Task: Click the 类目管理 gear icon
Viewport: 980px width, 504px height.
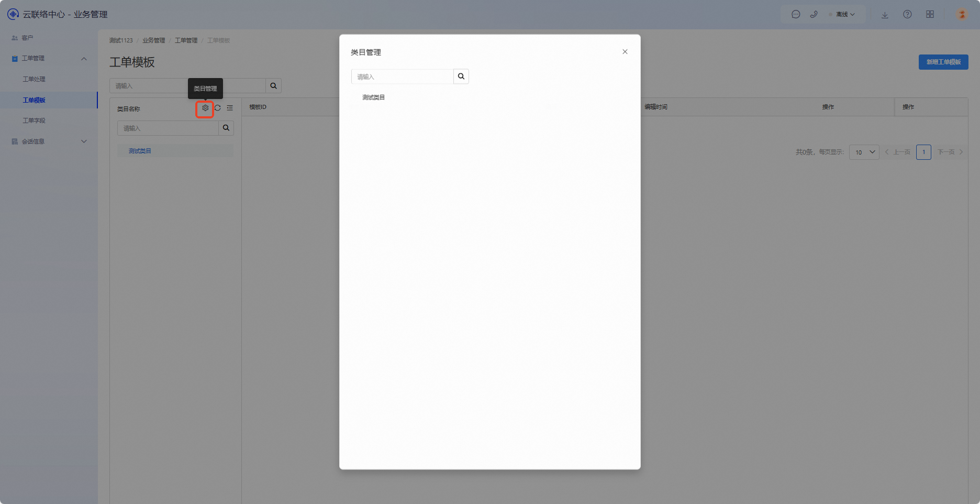Action: tap(205, 108)
